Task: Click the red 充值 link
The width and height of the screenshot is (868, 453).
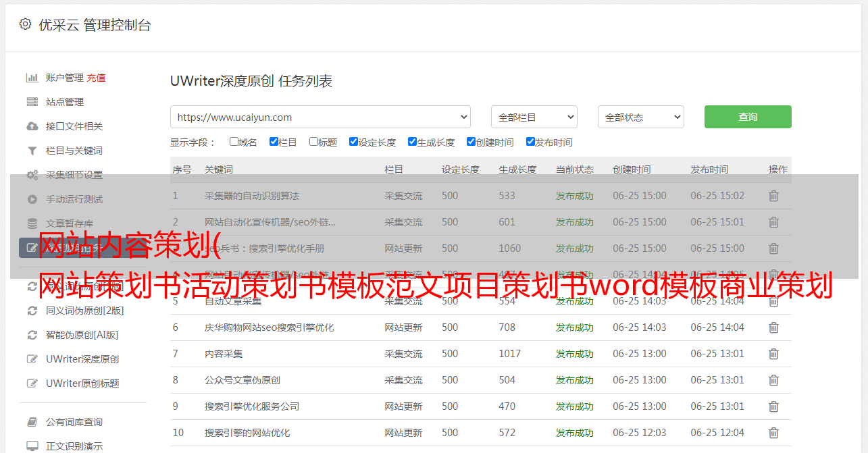Action: coord(96,78)
